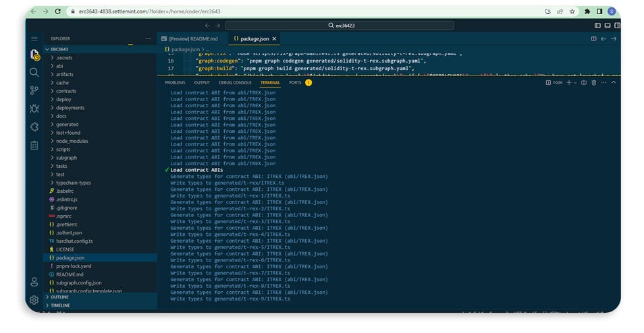Open new terminal profile dropdown arrow
This screenshot has width=644, height=333.
[575, 82]
